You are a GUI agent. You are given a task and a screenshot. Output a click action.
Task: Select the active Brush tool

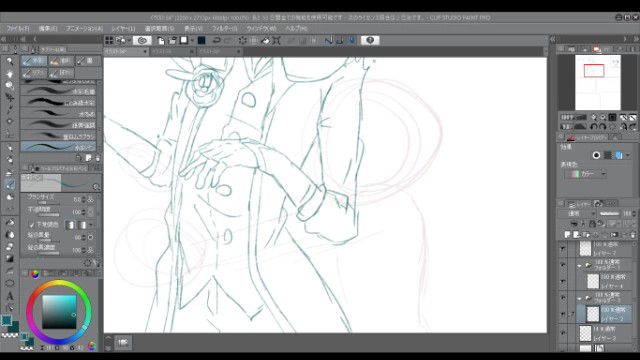[9, 184]
